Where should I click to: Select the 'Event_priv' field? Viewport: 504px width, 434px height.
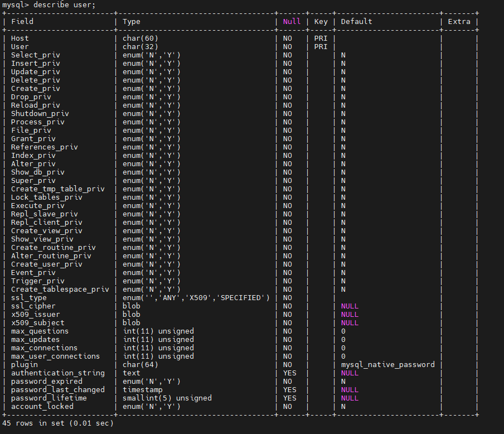(x=33, y=272)
